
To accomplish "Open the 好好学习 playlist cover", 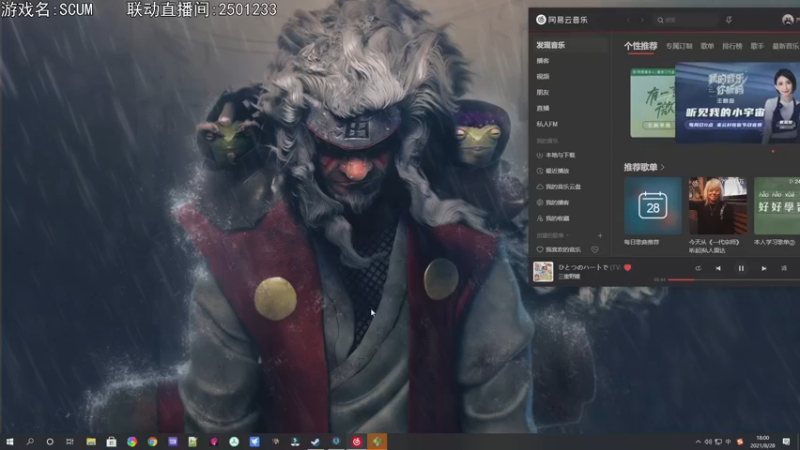I will 777,206.
